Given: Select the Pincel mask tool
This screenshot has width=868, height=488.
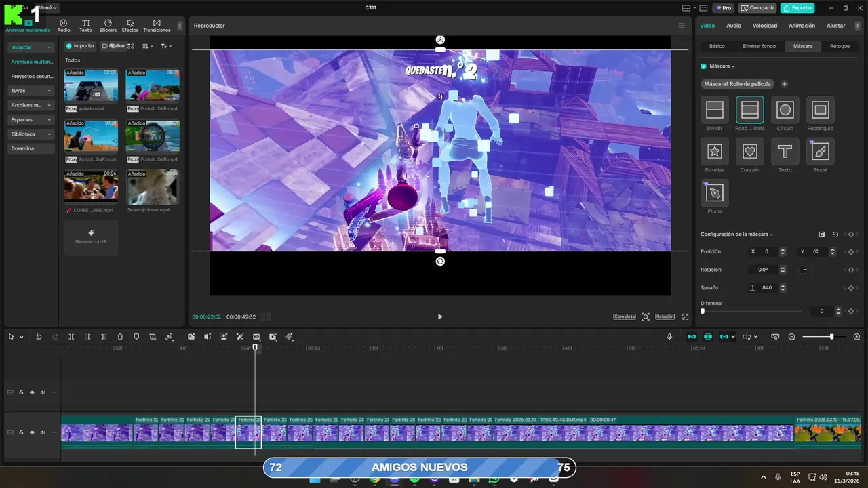Looking at the screenshot, I should 821,151.
